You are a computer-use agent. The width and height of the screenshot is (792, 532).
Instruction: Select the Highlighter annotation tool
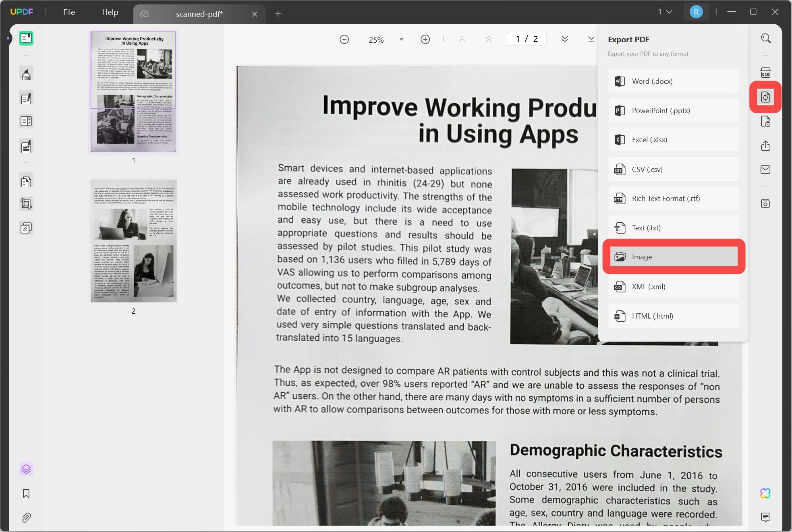(26, 74)
